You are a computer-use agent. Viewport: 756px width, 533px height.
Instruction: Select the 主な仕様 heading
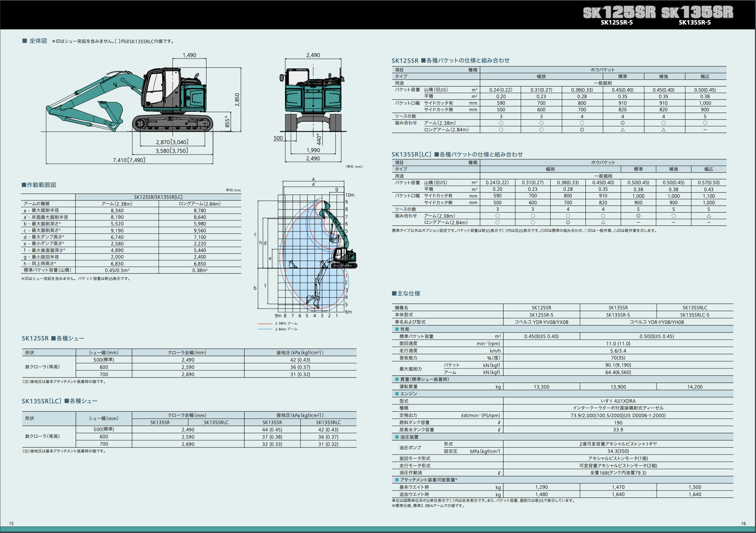tap(406, 293)
